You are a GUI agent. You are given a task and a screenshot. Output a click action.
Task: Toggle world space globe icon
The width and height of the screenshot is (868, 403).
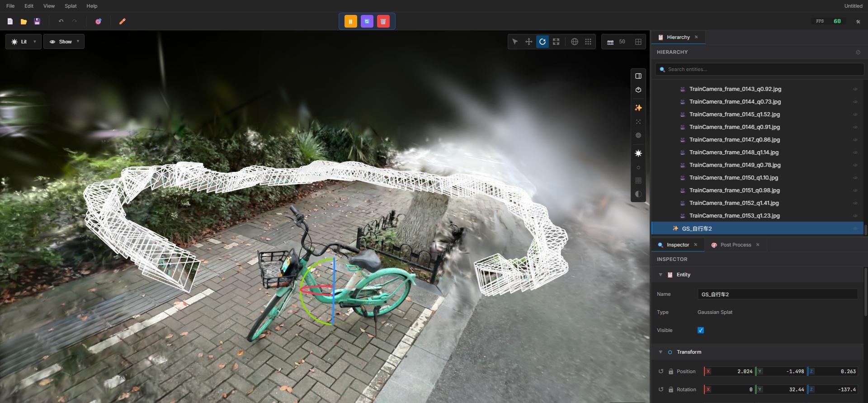point(575,42)
